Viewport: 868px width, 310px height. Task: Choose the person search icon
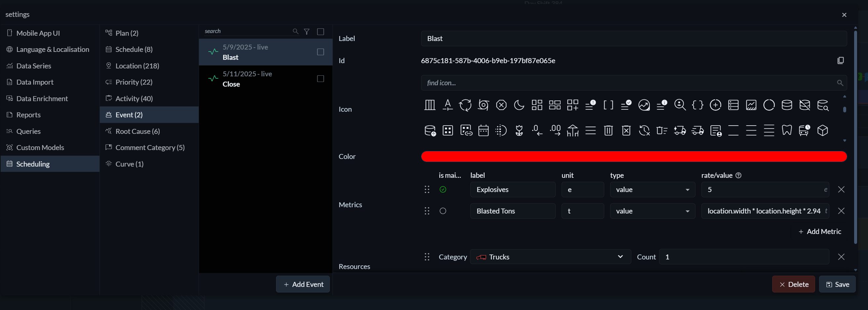point(680,105)
